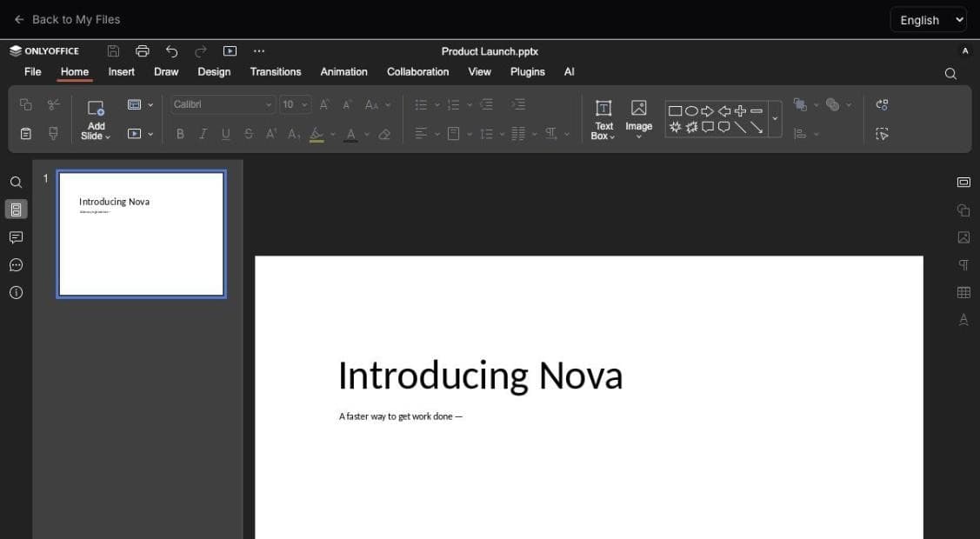Image resolution: width=980 pixels, height=539 pixels.
Task: Select the minus shape
Action: click(x=757, y=111)
